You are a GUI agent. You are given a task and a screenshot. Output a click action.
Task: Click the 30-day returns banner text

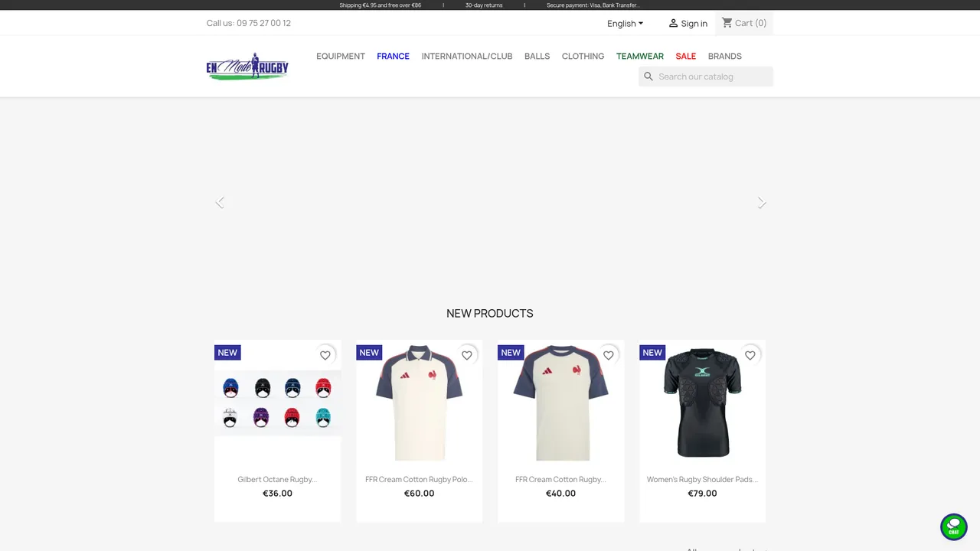[484, 5]
